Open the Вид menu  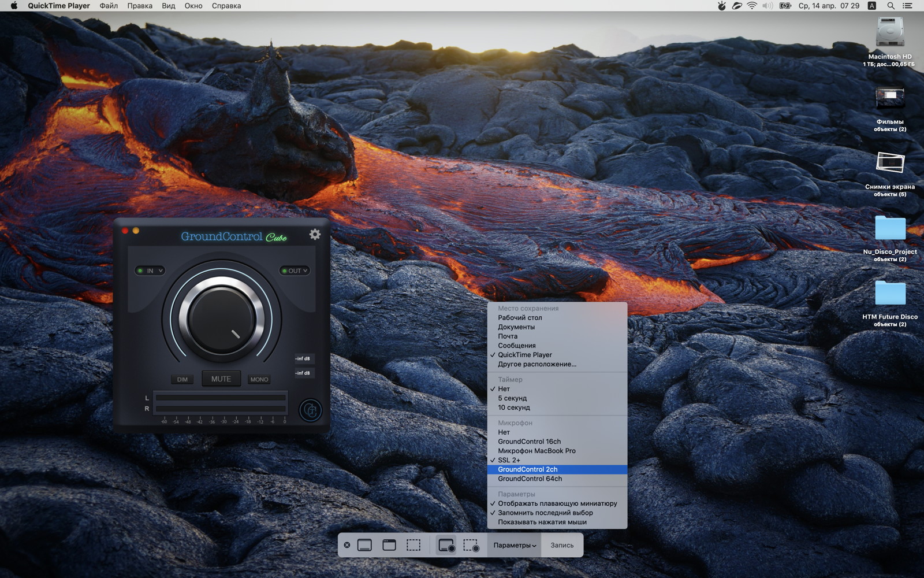coord(169,6)
